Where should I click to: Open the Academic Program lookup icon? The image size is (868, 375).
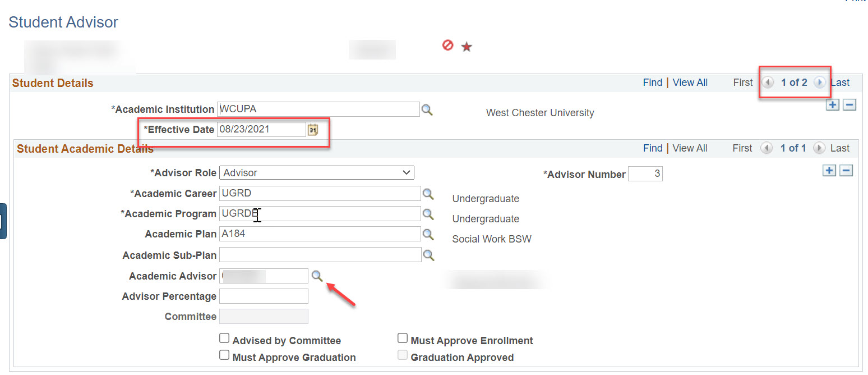tap(428, 214)
